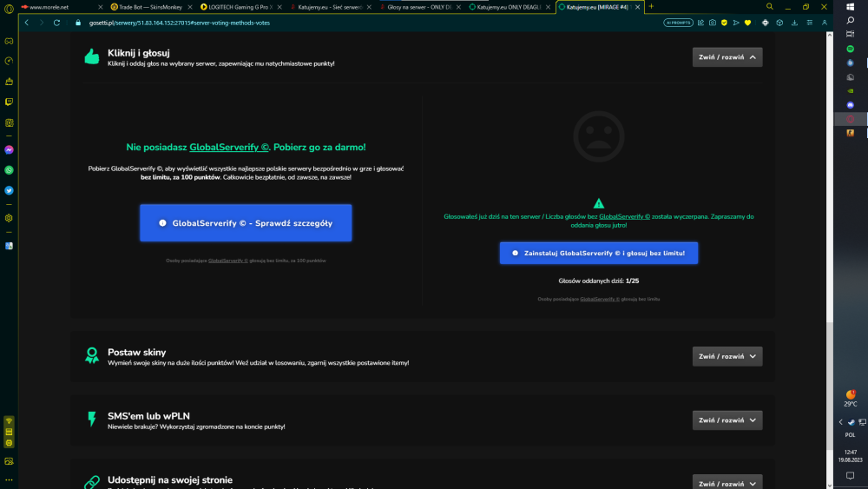This screenshot has height=489, width=868.
Task: Open tab search magnifier icon
Action: click(769, 7)
